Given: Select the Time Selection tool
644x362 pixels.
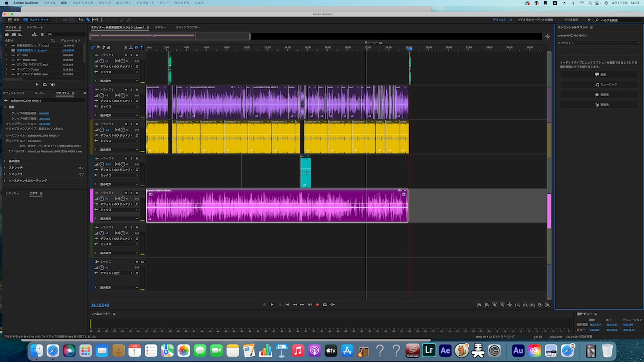Looking at the screenshot, I should 101,20.
